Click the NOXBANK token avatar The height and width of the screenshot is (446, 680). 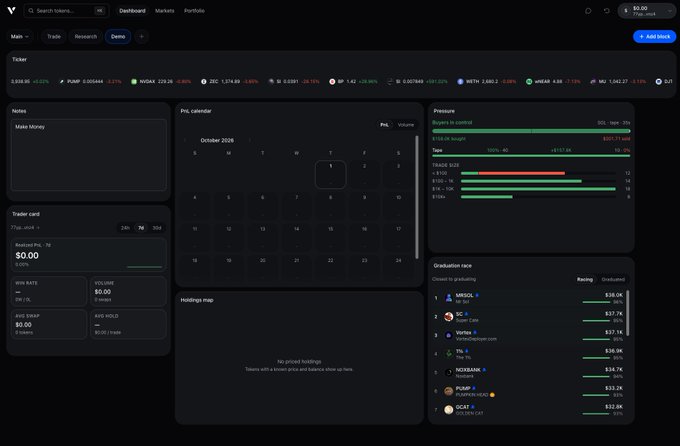(x=448, y=373)
